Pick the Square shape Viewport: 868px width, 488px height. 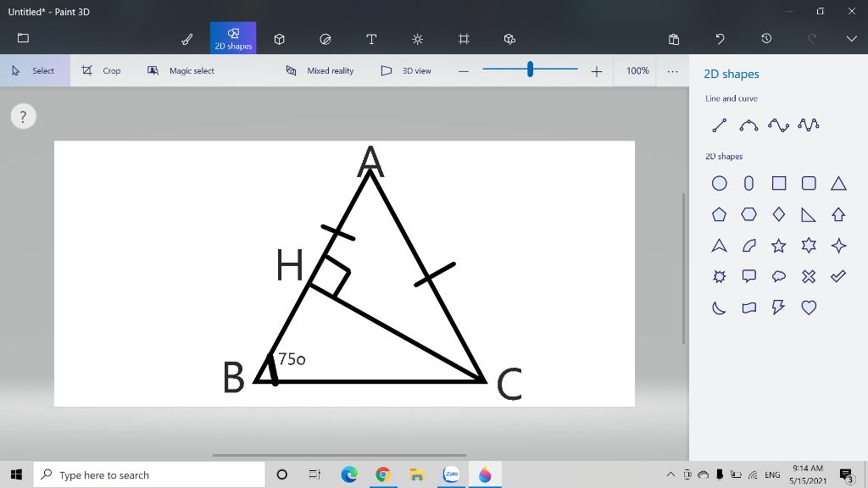tap(779, 183)
